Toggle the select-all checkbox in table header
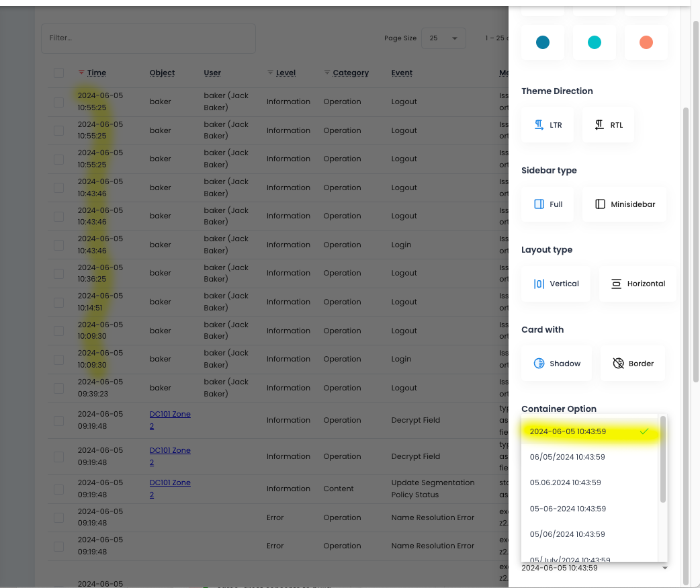This screenshot has width=700, height=588. pos(59,73)
